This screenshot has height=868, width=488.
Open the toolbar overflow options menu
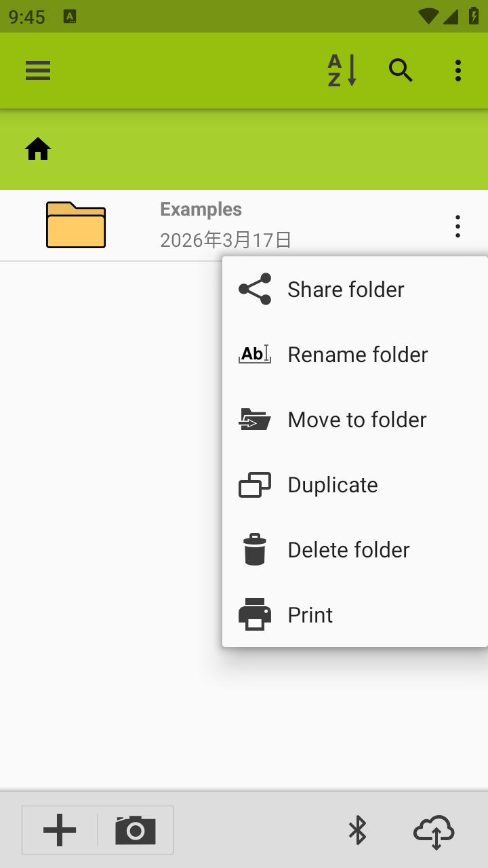coord(458,71)
